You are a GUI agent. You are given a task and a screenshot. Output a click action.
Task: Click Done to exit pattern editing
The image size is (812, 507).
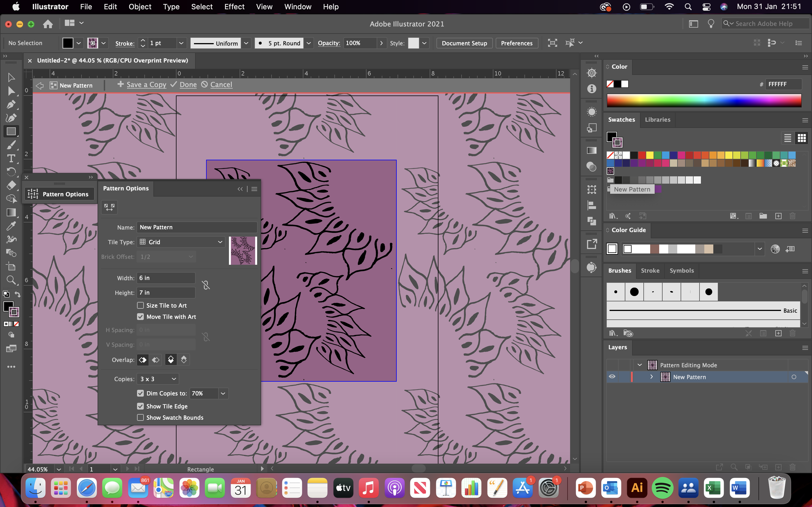(188, 85)
